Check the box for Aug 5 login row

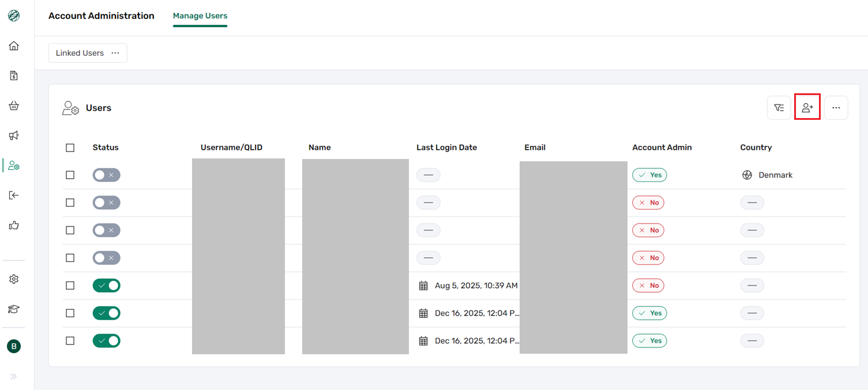[x=70, y=286]
